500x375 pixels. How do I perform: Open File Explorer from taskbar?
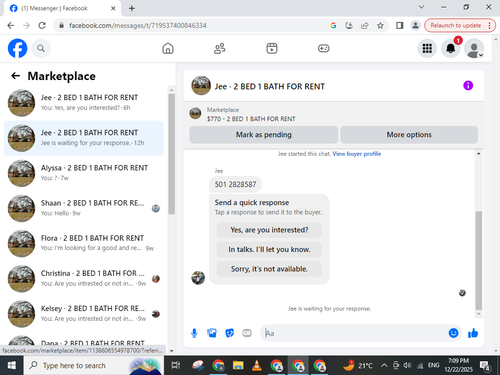pyautogui.click(x=238, y=365)
